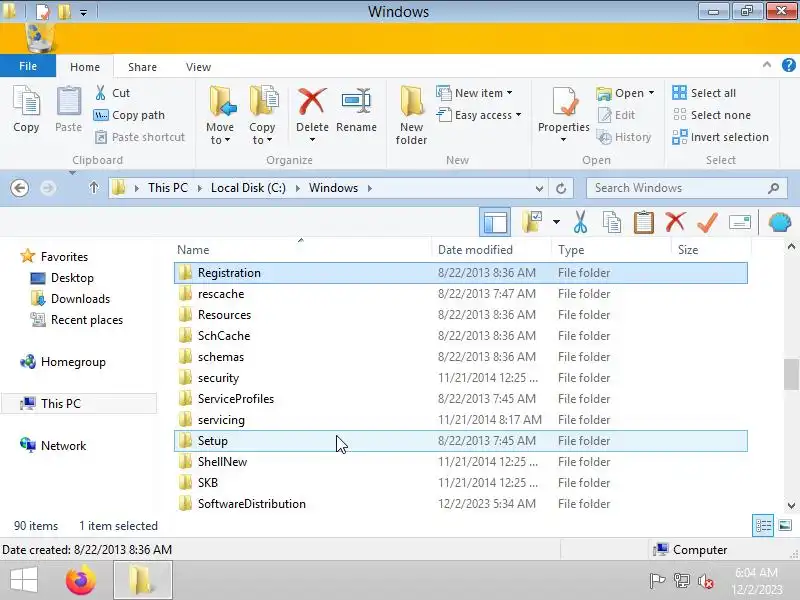Click Select all in the ribbon
Image resolution: width=800 pixels, height=600 pixels.
[x=704, y=93]
